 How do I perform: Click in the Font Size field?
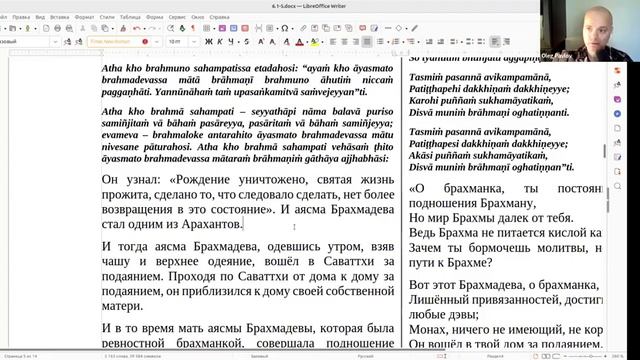[x=178, y=42]
